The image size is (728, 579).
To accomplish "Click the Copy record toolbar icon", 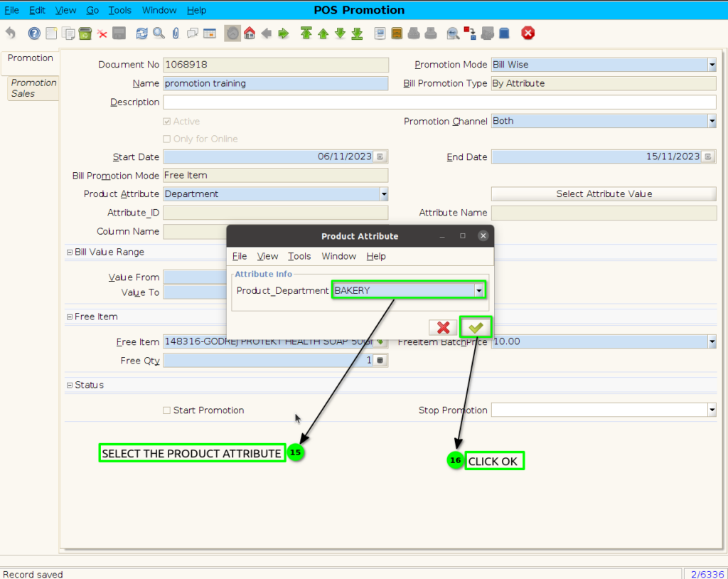I will point(69,33).
